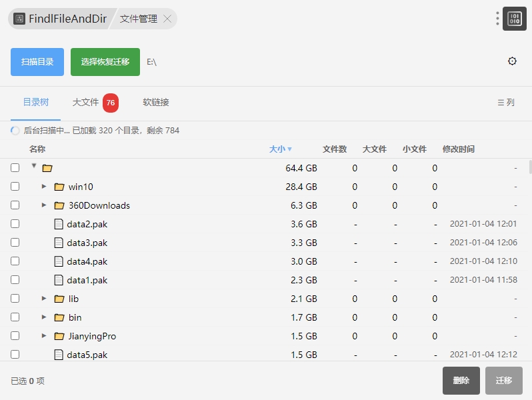Click the data3.pak file name
The height and width of the screenshot is (400, 532).
(87, 243)
